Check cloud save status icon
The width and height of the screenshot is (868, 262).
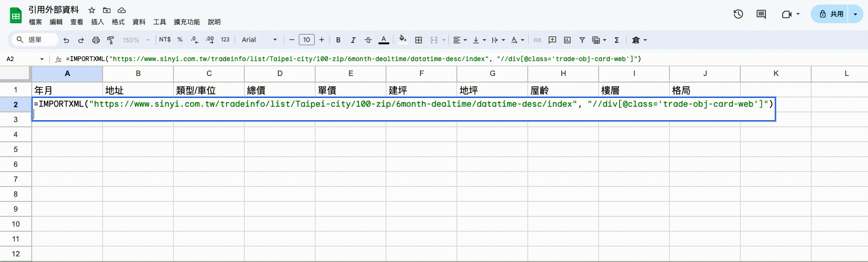[122, 10]
